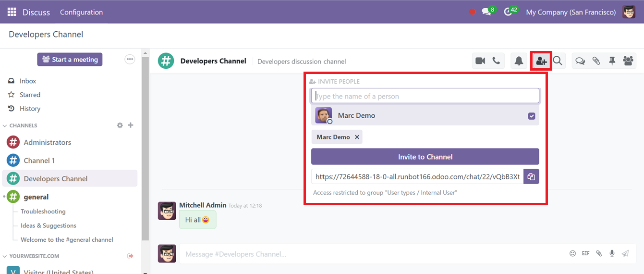This screenshot has height=274, width=644.
Task: Open the apps grid menu
Action: [12, 12]
